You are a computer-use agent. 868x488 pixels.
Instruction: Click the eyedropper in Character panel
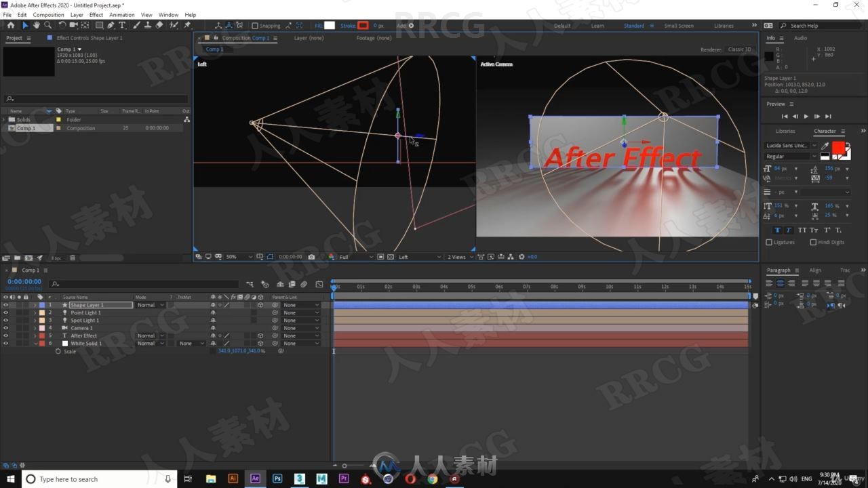(x=825, y=145)
